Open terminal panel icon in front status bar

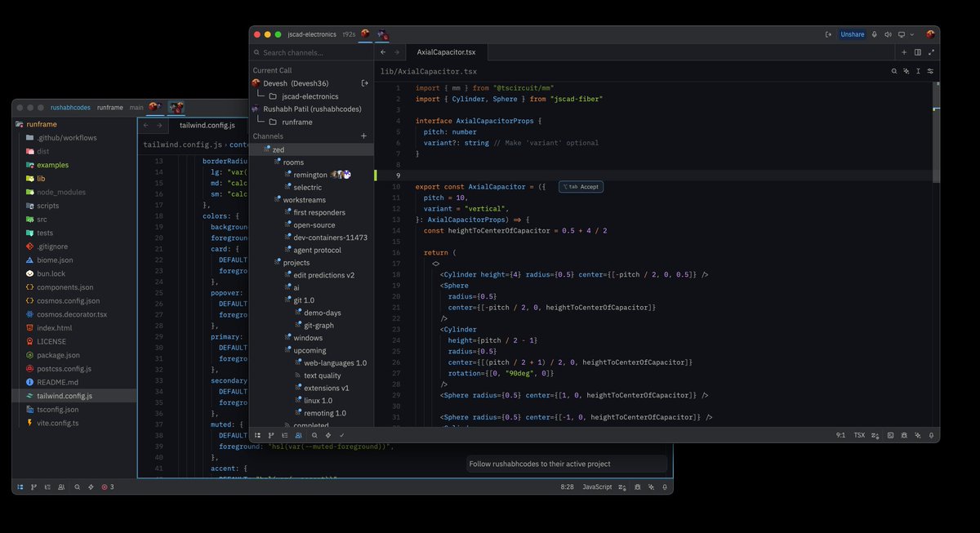[x=890, y=435]
